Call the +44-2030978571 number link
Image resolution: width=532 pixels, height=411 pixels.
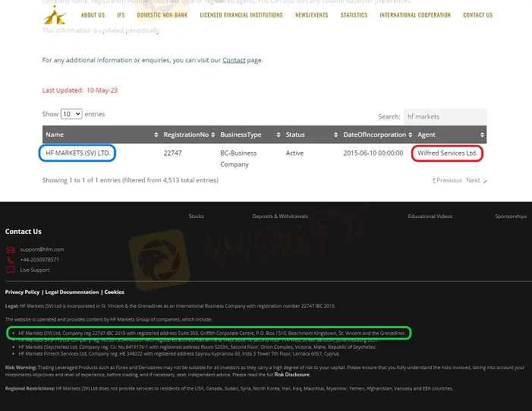pyautogui.click(x=39, y=260)
